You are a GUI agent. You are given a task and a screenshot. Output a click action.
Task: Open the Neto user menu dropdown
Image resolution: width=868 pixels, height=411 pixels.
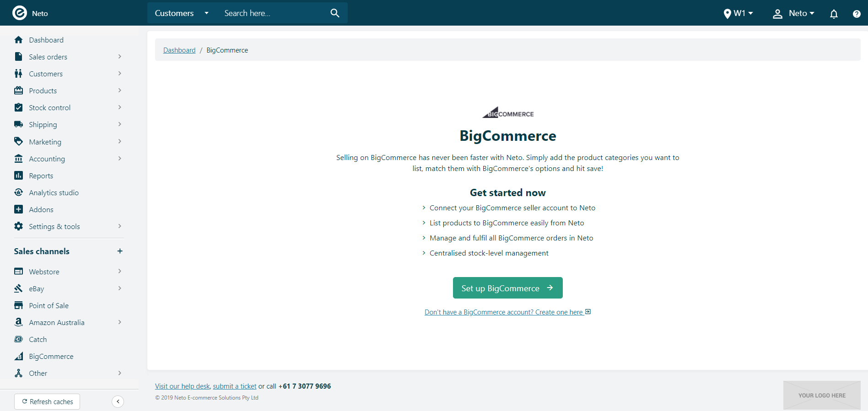801,14
